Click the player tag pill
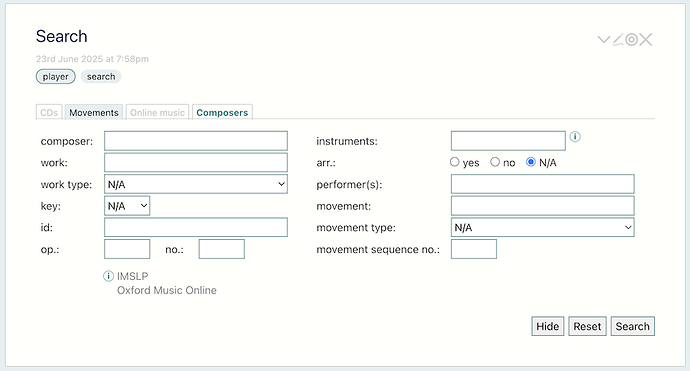 55,77
